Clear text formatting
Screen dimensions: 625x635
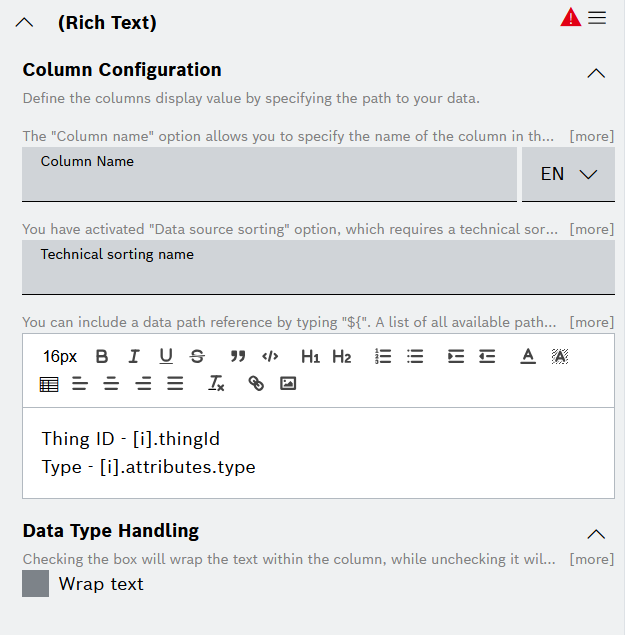216,384
